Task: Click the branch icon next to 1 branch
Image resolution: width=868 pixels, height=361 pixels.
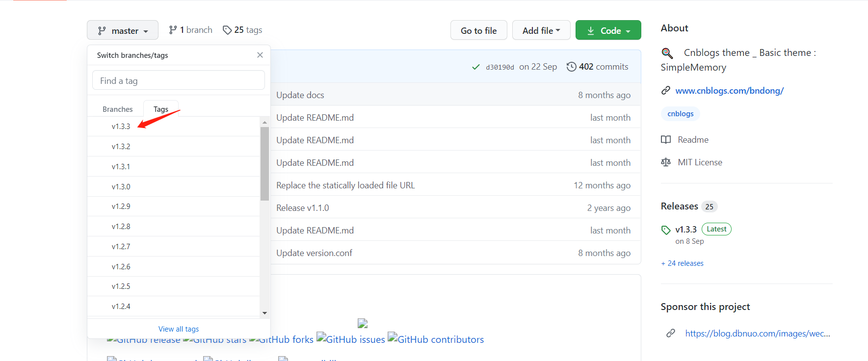Action: pos(173,30)
